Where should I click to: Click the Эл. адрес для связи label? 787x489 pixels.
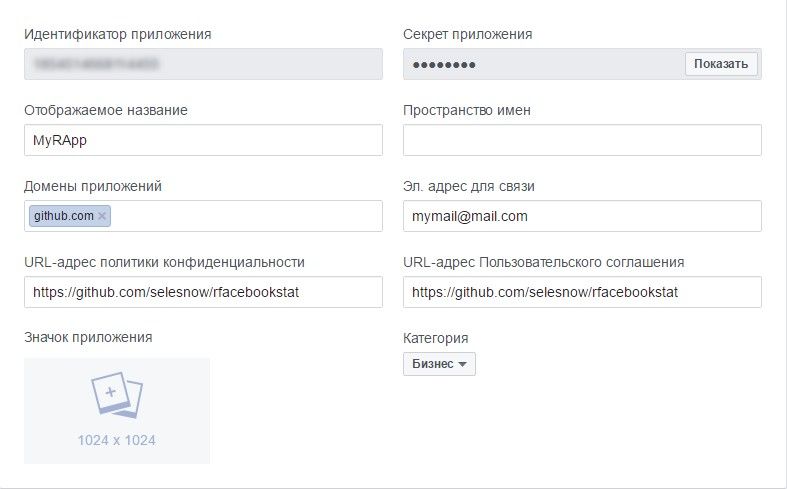pyautogui.click(x=469, y=186)
